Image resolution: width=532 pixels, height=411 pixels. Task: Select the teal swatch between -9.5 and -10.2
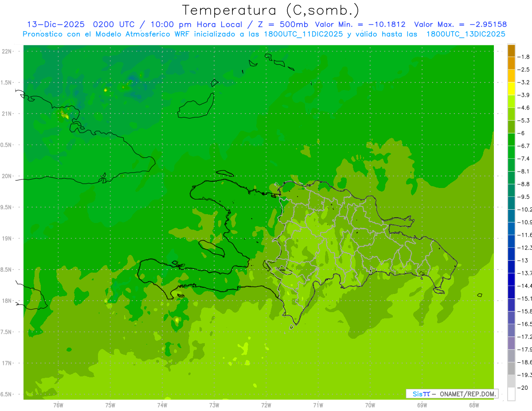click(x=511, y=203)
